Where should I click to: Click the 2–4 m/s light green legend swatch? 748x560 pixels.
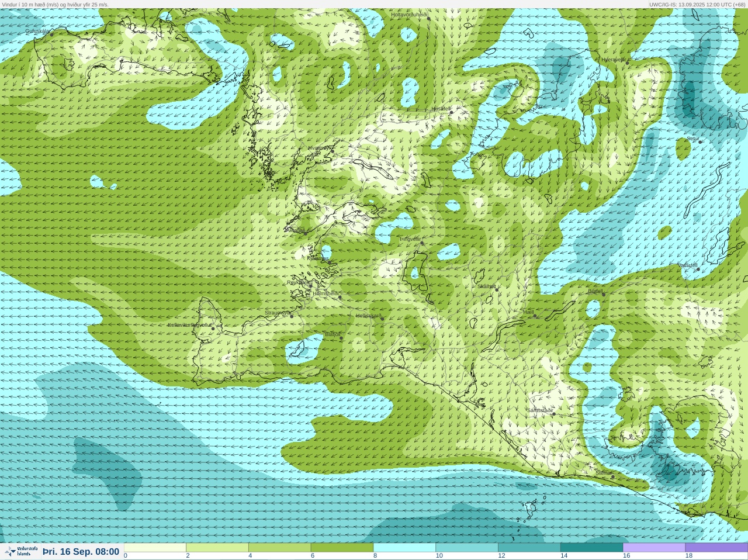pos(217,548)
